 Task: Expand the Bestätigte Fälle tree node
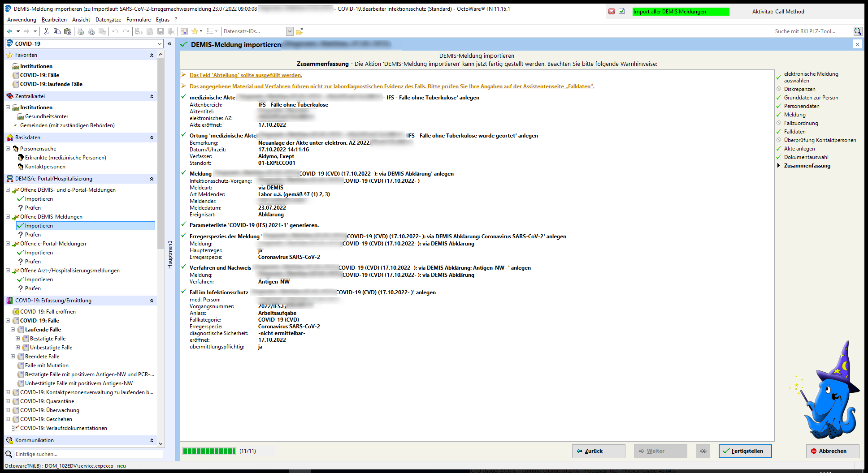pos(18,339)
